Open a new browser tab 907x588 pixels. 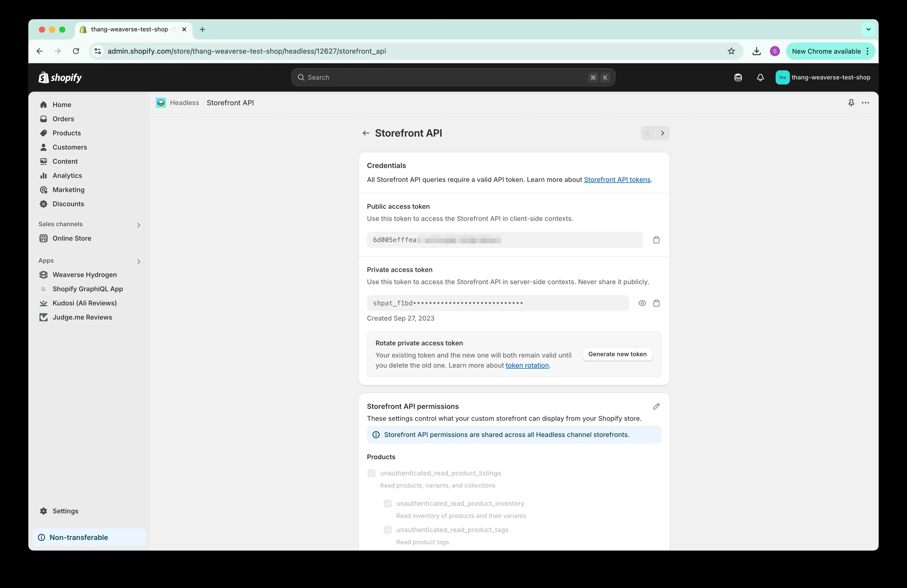202,29
